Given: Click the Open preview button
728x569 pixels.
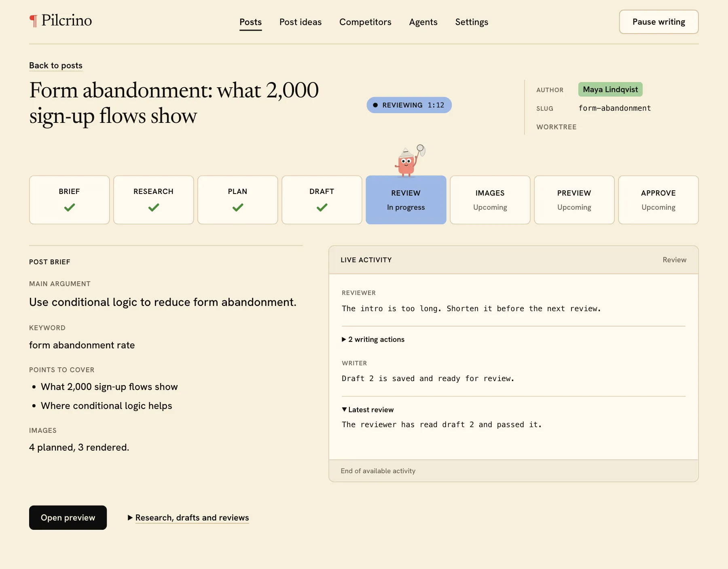Looking at the screenshot, I should coord(68,518).
